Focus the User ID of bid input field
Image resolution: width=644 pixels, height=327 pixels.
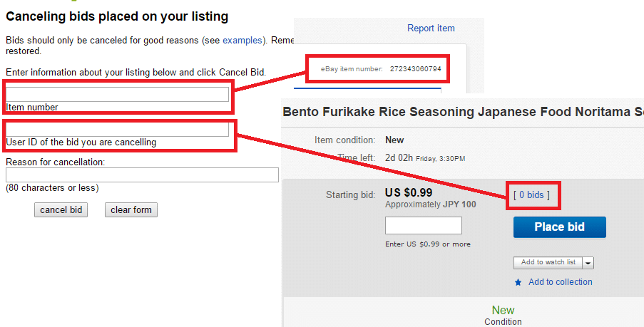[117, 129]
